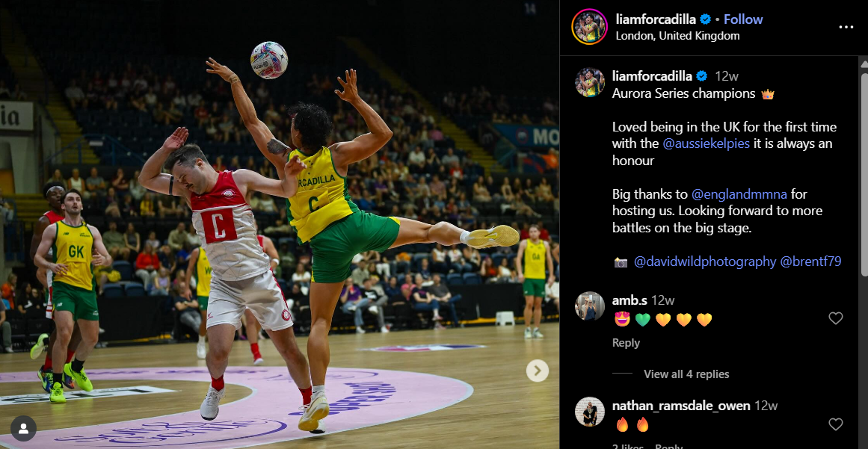
Task: Follow liamforcadilla
Action: (x=743, y=19)
